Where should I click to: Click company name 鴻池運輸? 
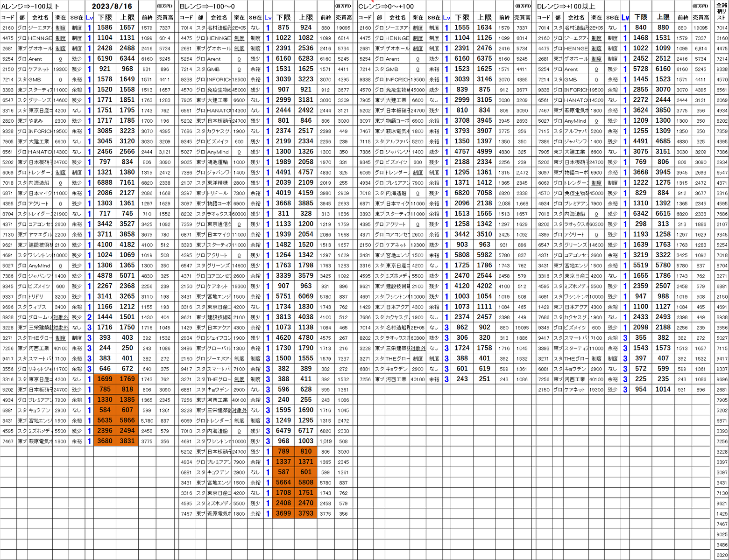pos(219,162)
